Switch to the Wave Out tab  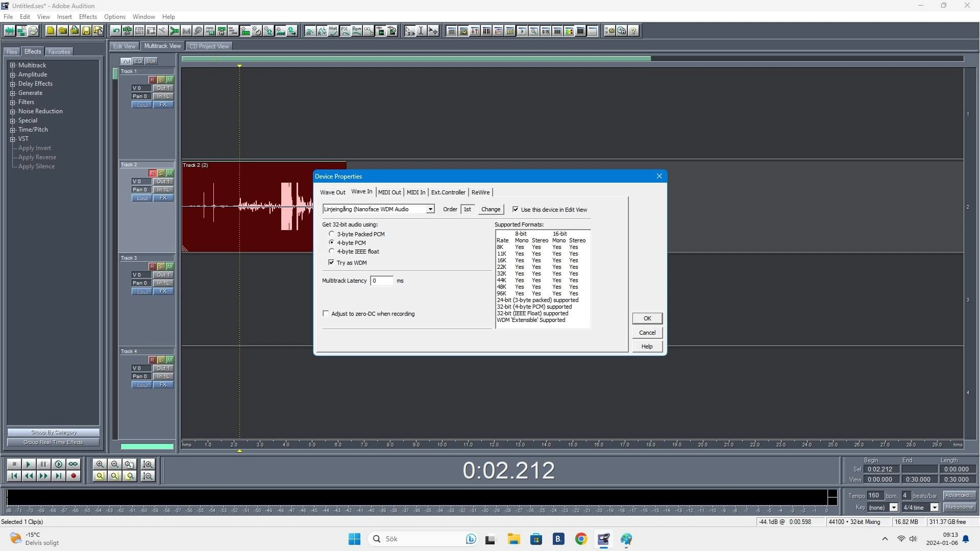tap(333, 192)
